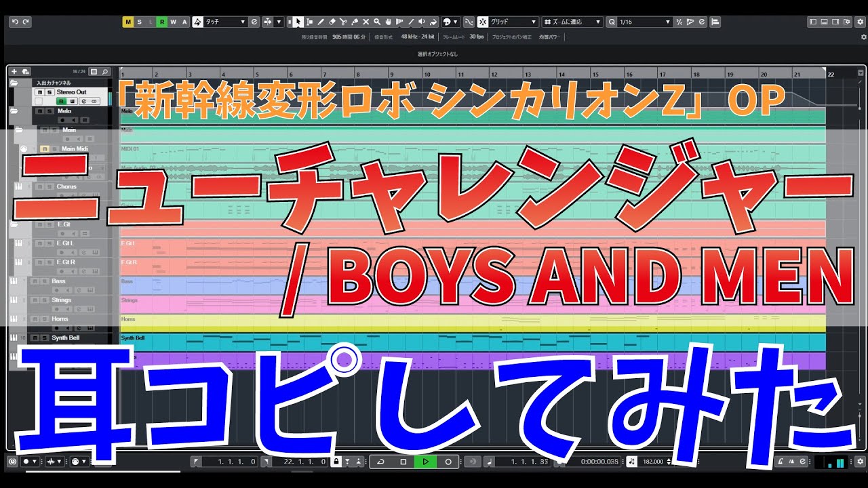868x488 pixels.
Task: Select the E.Gt L track
Action: point(66,243)
